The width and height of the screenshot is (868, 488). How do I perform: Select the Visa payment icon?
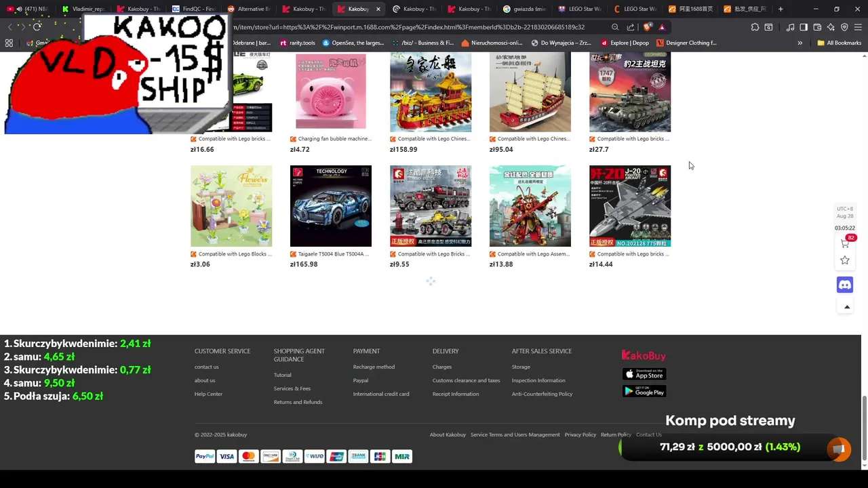coord(226,456)
